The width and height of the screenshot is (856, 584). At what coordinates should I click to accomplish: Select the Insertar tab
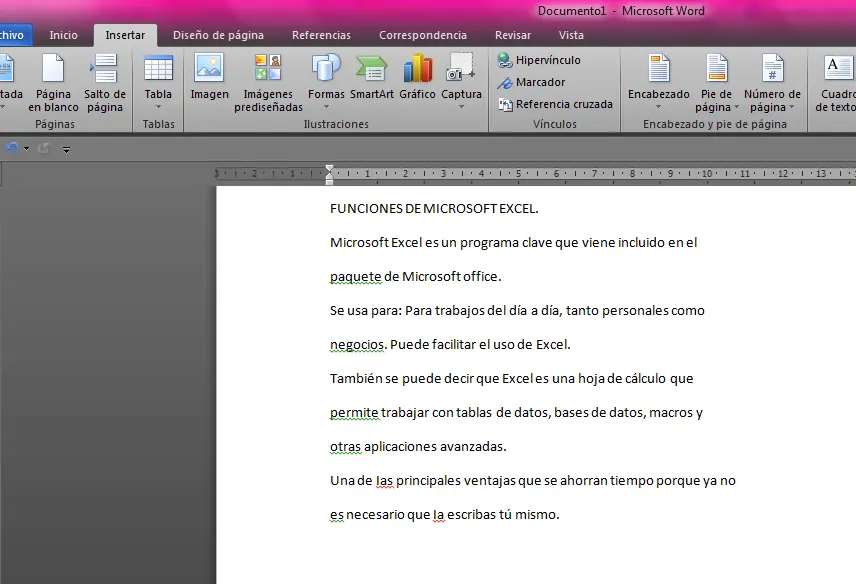tap(125, 35)
